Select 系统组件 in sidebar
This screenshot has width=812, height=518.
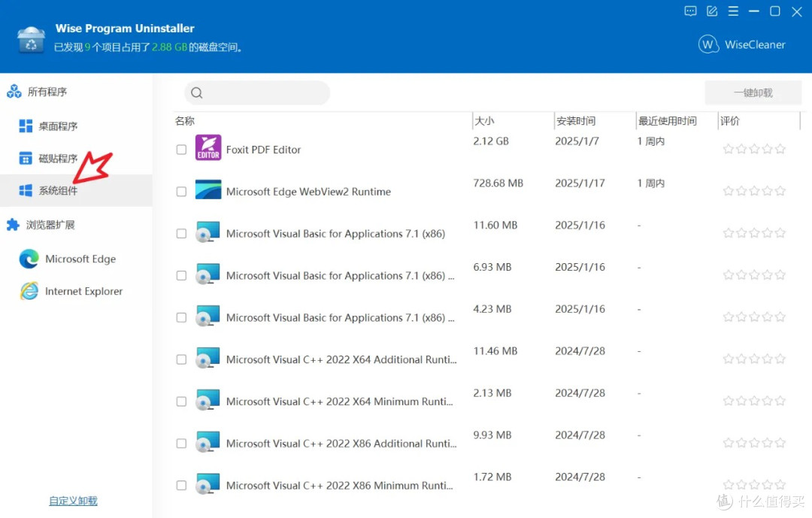(76, 191)
